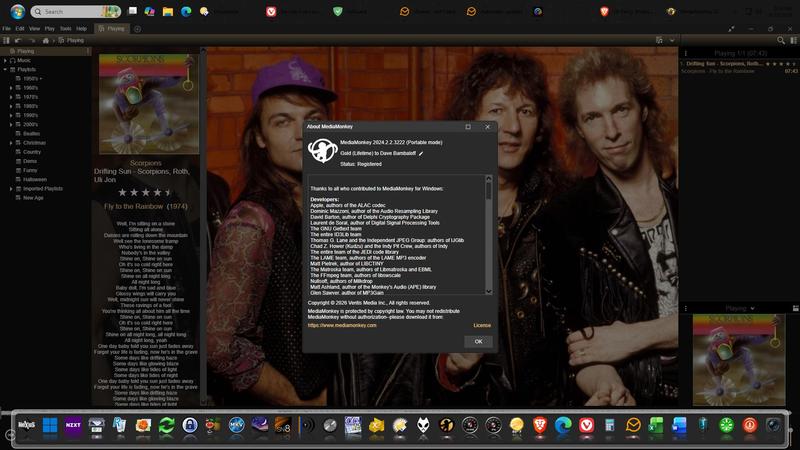Go forward with the redo arrow icon
The width and height of the screenshot is (800, 450).
pos(32,40)
